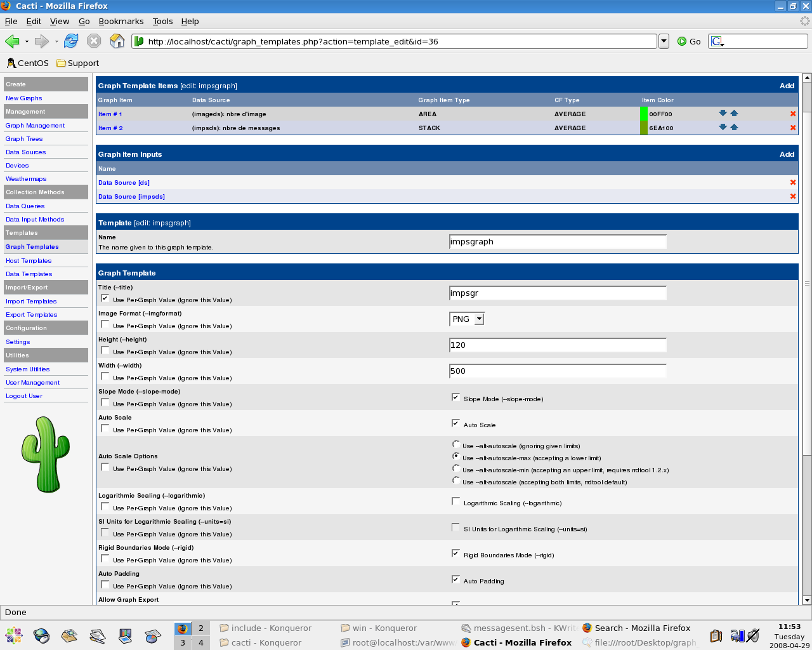Go back with the browser back arrow
The height and width of the screenshot is (650, 812).
click(12, 41)
